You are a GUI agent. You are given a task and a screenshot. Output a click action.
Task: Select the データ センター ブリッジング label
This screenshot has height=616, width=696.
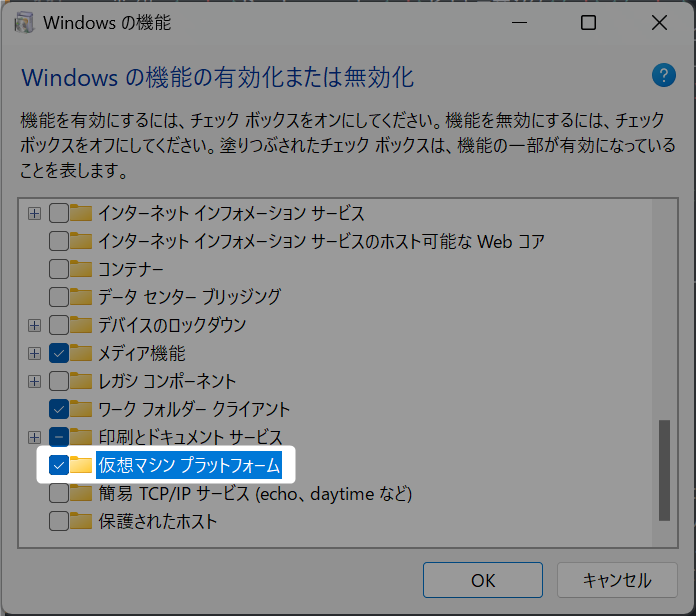tap(189, 297)
